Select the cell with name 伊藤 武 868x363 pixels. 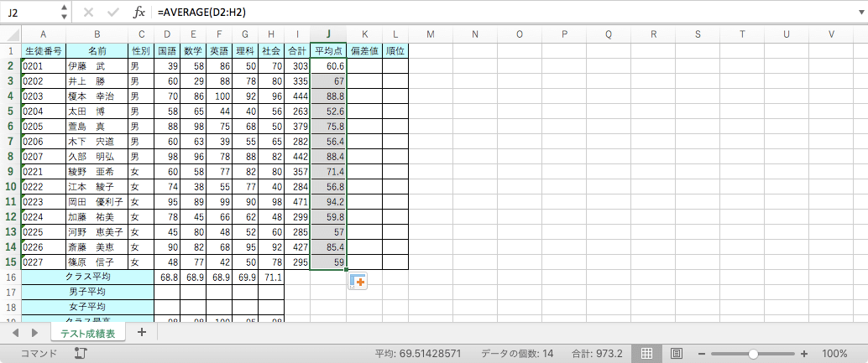click(x=97, y=65)
